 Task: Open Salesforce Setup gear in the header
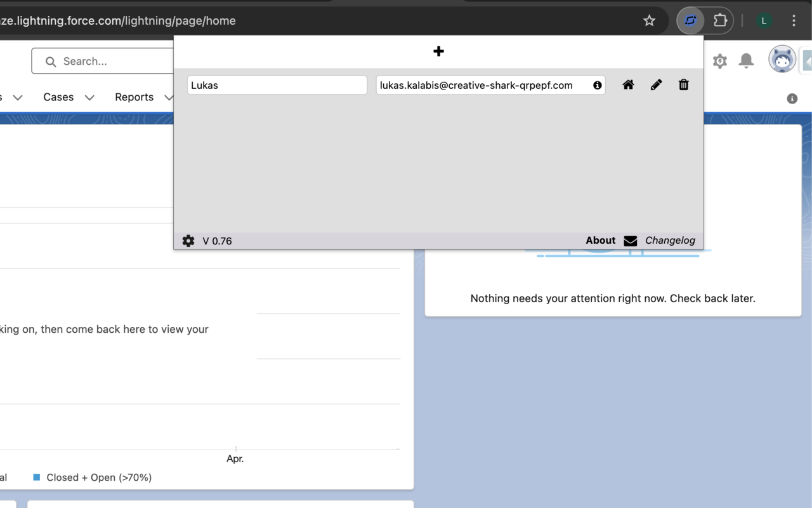[x=719, y=60]
